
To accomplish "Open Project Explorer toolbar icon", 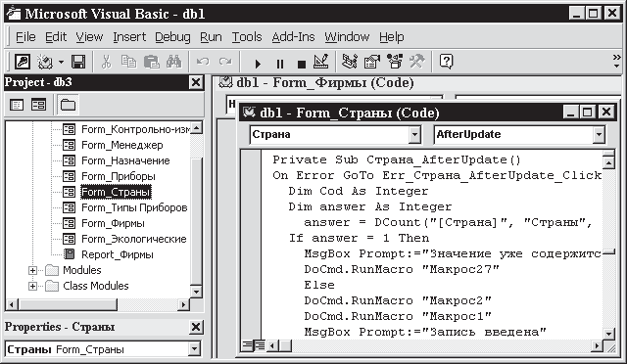I will pos(349,62).
